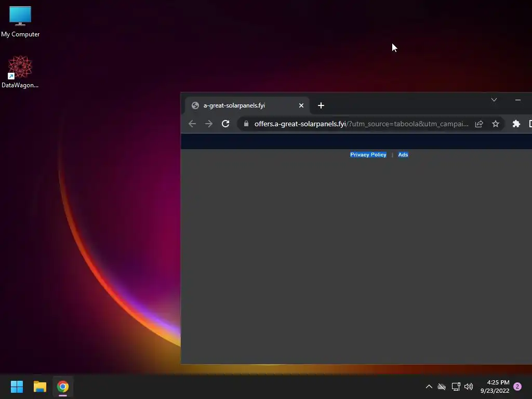Reload the current page

coord(225,124)
